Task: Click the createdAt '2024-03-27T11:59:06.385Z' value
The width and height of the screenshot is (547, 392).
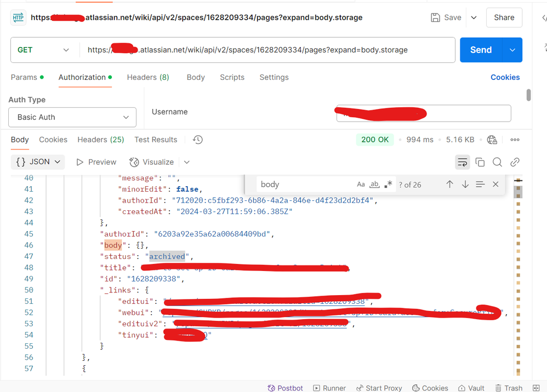Action: point(235,211)
